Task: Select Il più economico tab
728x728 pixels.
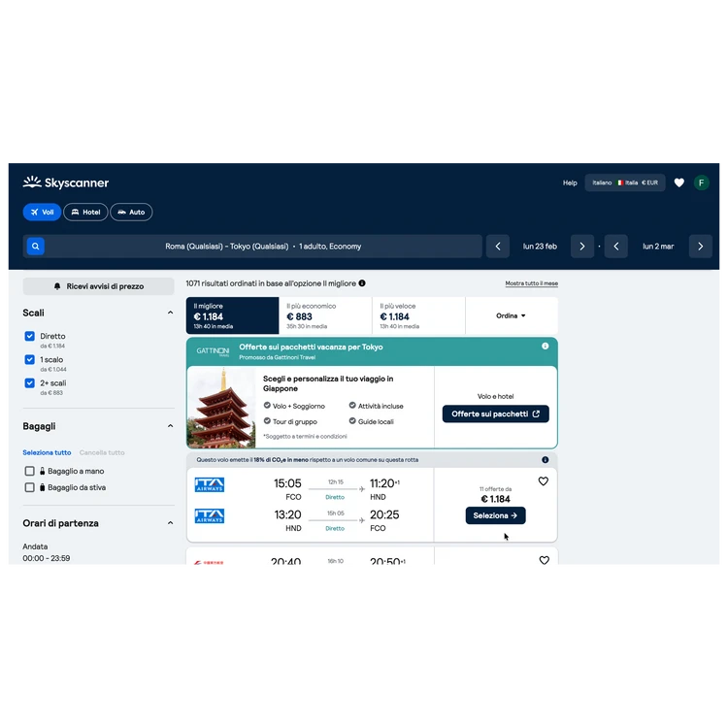Action: click(x=325, y=315)
